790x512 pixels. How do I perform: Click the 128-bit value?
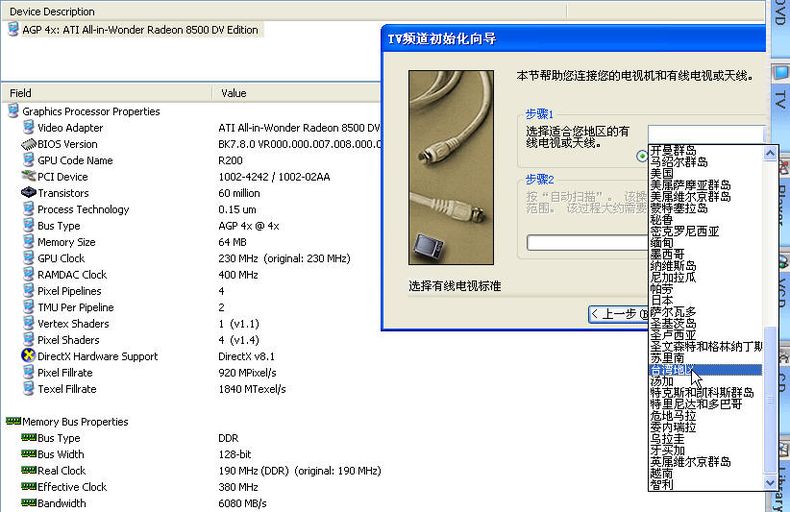pyautogui.click(x=235, y=454)
